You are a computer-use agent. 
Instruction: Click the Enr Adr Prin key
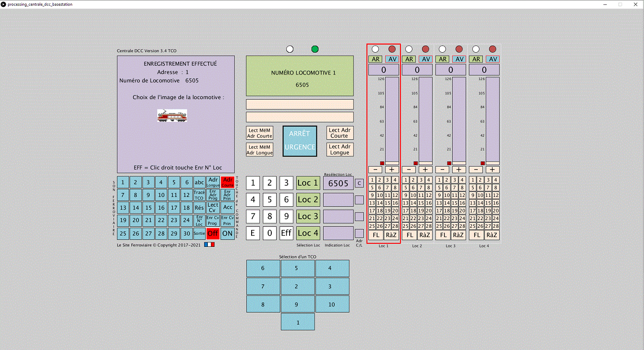coord(227,195)
